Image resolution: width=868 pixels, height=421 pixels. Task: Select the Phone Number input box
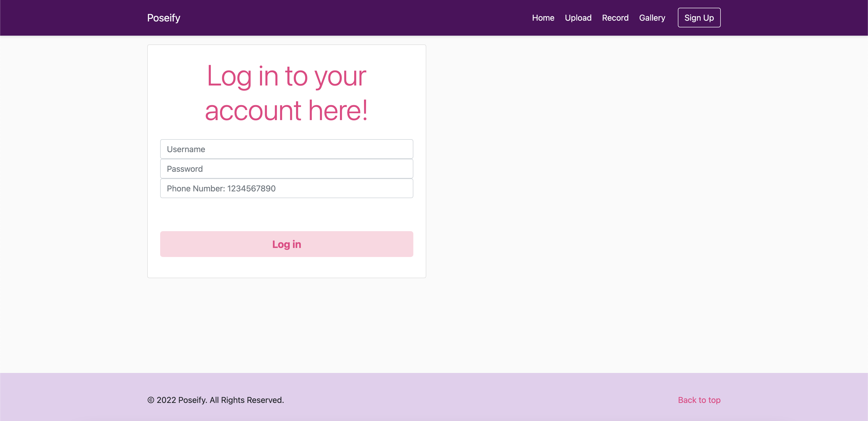(x=286, y=188)
